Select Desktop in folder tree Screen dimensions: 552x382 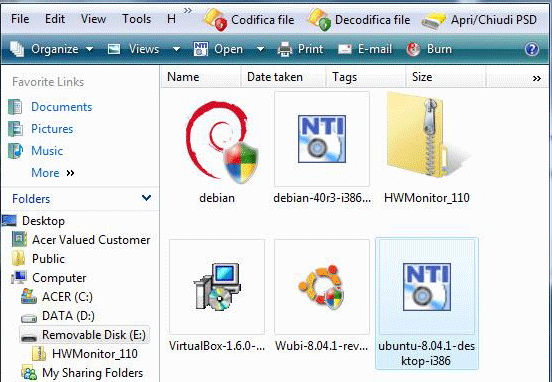(43, 221)
